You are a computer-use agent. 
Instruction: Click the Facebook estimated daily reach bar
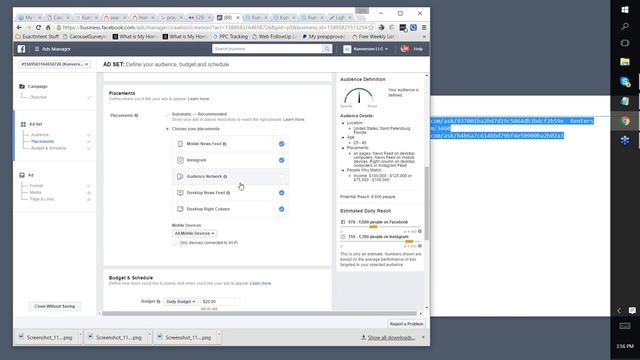(x=381, y=227)
